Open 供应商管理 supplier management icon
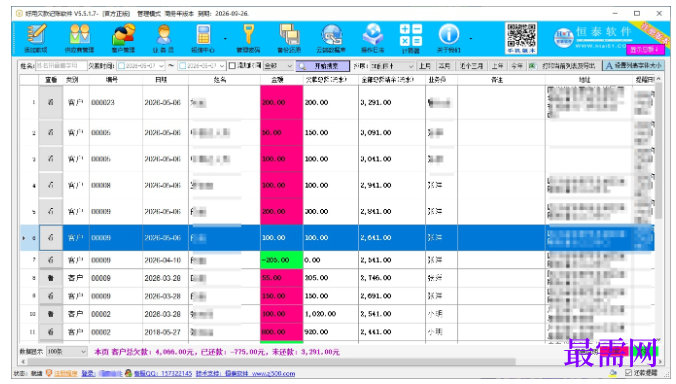The image size is (676, 384). (x=80, y=38)
